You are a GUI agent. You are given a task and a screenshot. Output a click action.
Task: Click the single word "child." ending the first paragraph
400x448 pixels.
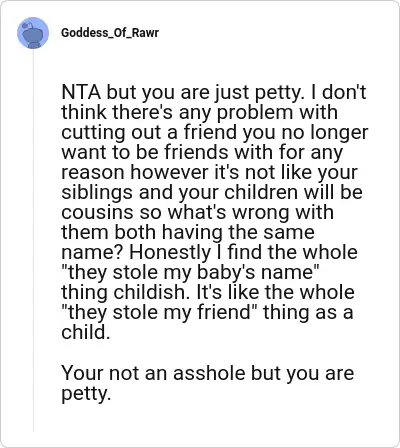coord(85,332)
